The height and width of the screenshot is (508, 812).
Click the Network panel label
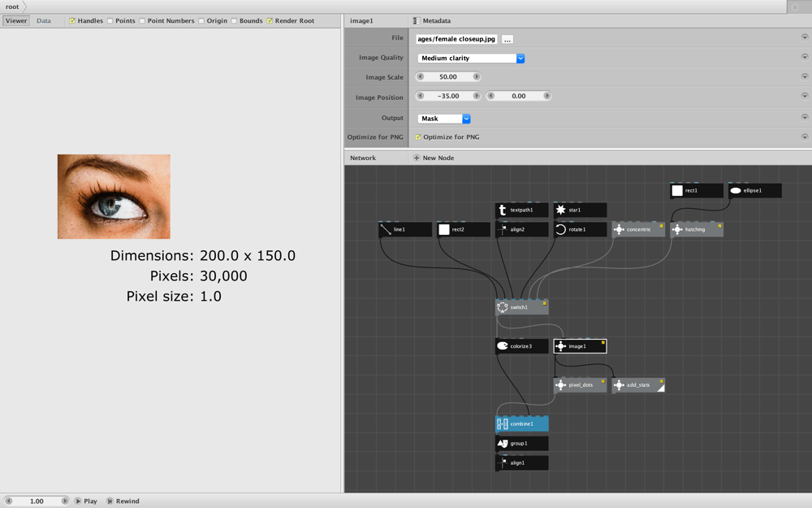[363, 158]
